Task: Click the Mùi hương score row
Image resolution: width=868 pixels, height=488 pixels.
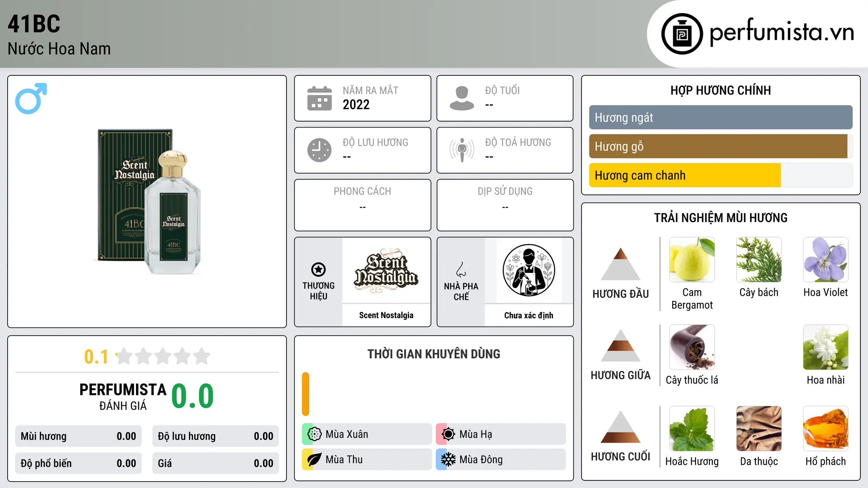Action: click(x=78, y=436)
